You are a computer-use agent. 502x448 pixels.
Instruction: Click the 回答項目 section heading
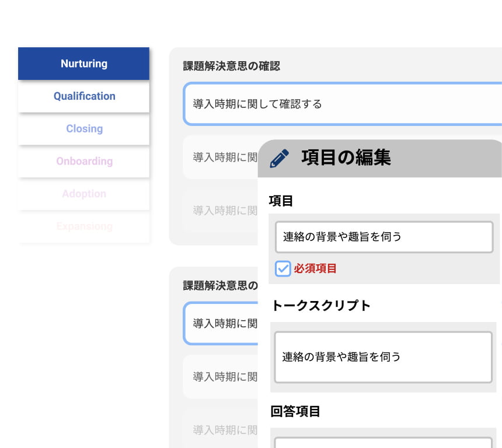295,411
